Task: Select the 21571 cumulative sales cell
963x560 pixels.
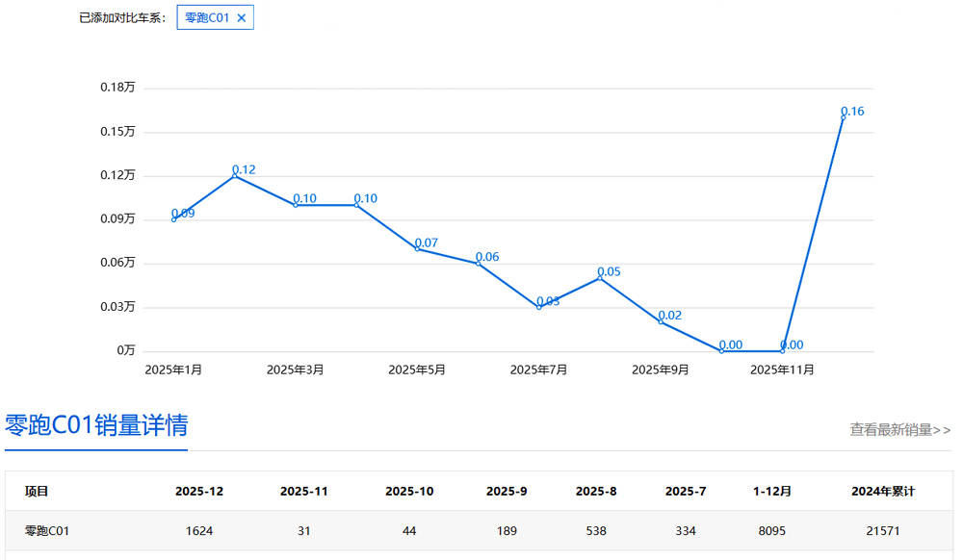Action: pyautogui.click(x=882, y=531)
